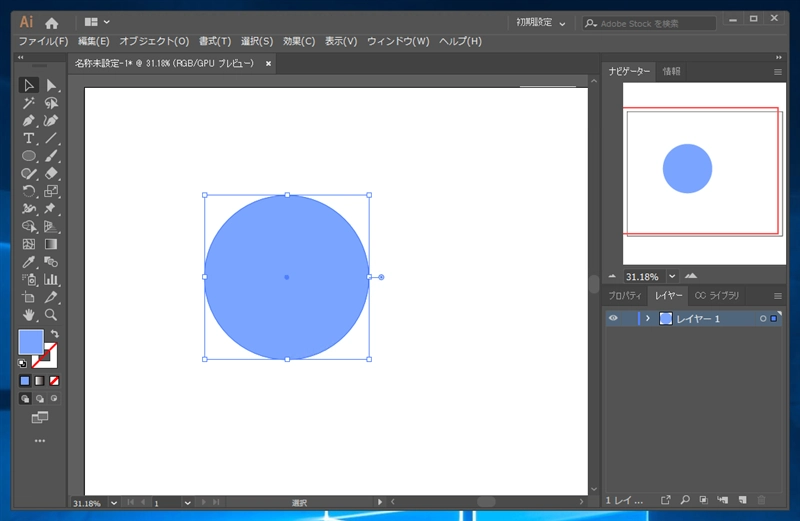Go to the Home screen
This screenshot has width=800, height=521.
(52, 23)
